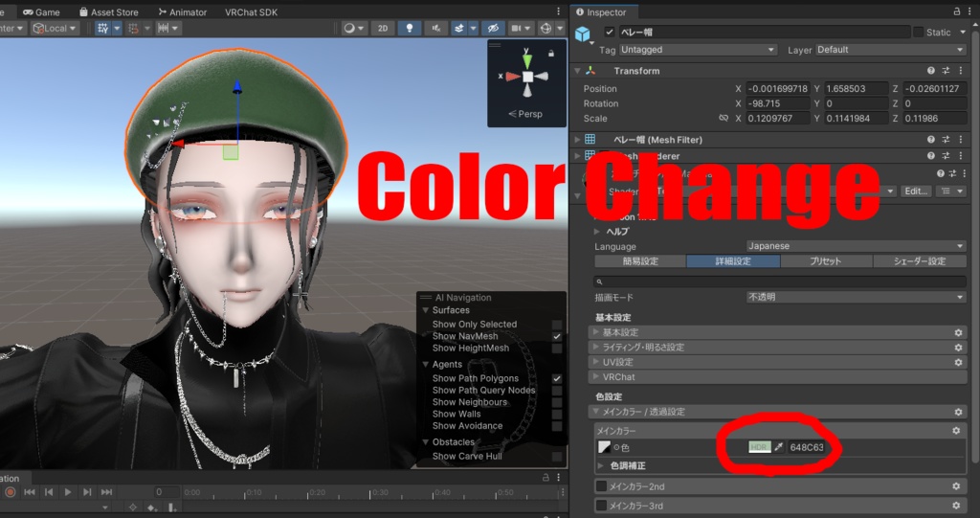This screenshot has height=518, width=980.
Task: Click the scene gizmo lock icon
Action: [x=550, y=54]
